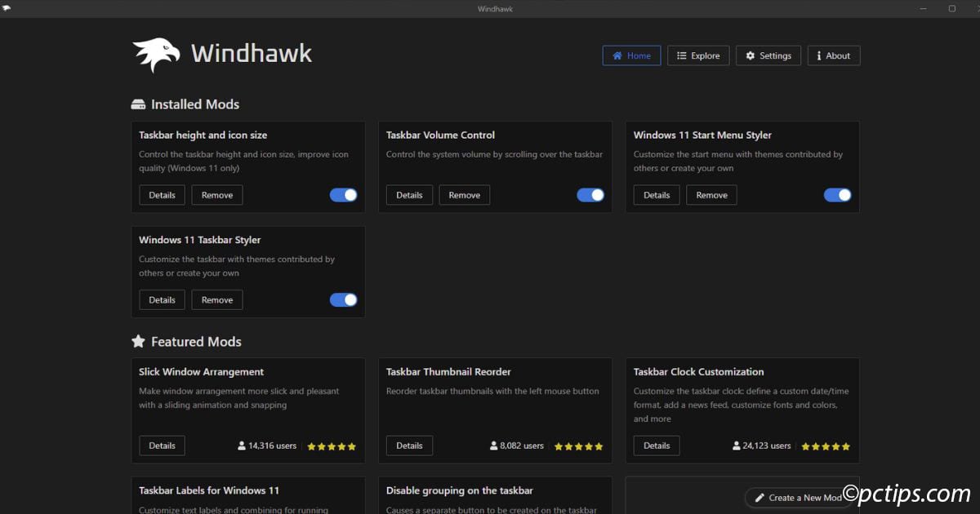980x514 pixels.
Task: Click the About info icon
Action: pyautogui.click(x=820, y=55)
